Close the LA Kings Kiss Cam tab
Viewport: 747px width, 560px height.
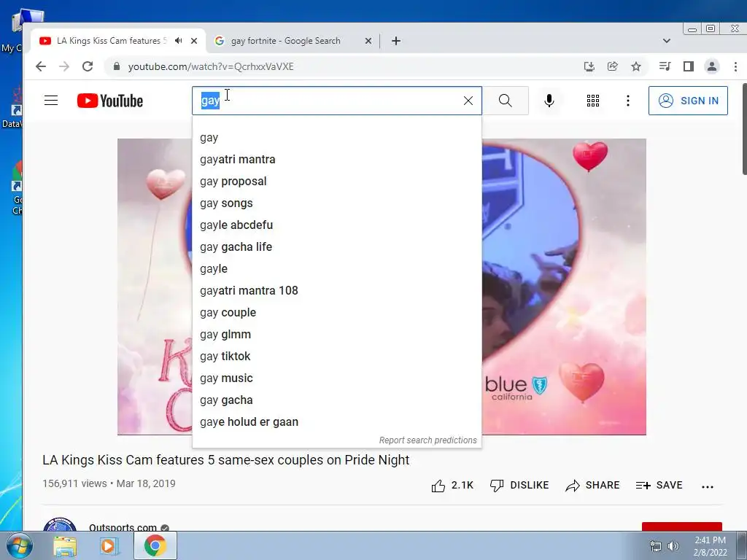194,41
